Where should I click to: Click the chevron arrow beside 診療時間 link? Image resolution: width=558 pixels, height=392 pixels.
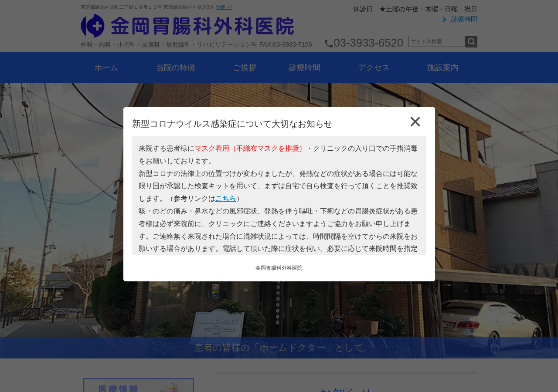(x=444, y=20)
